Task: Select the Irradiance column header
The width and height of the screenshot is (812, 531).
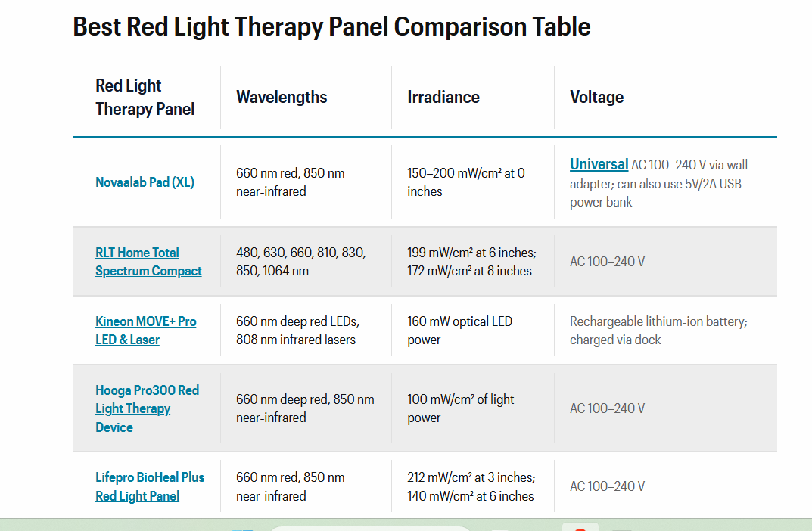Action: (x=443, y=97)
